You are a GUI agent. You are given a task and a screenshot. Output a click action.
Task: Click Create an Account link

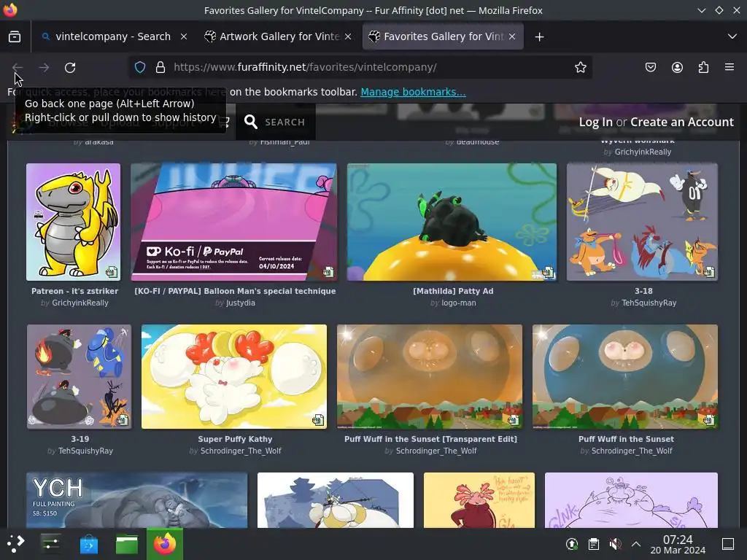coord(682,122)
